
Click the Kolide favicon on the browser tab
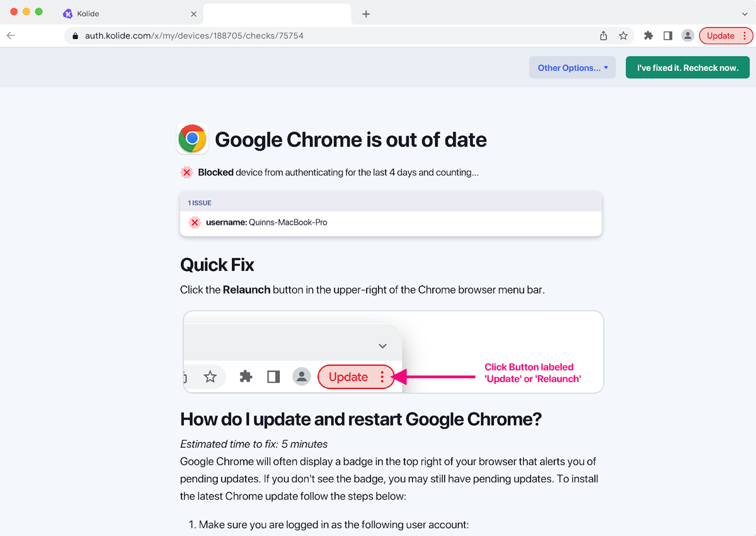click(68, 13)
